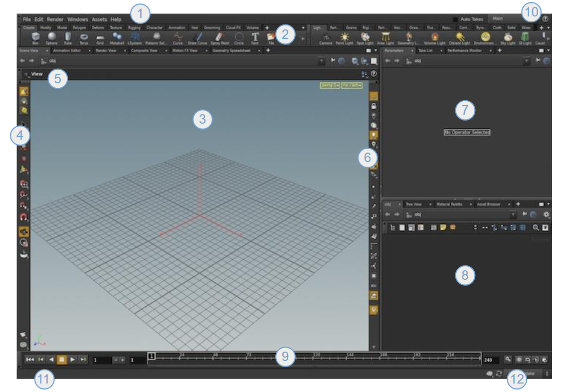The height and width of the screenshot is (392, 568).
Task: Open the Assets menu
Action: tap(99, 19)
